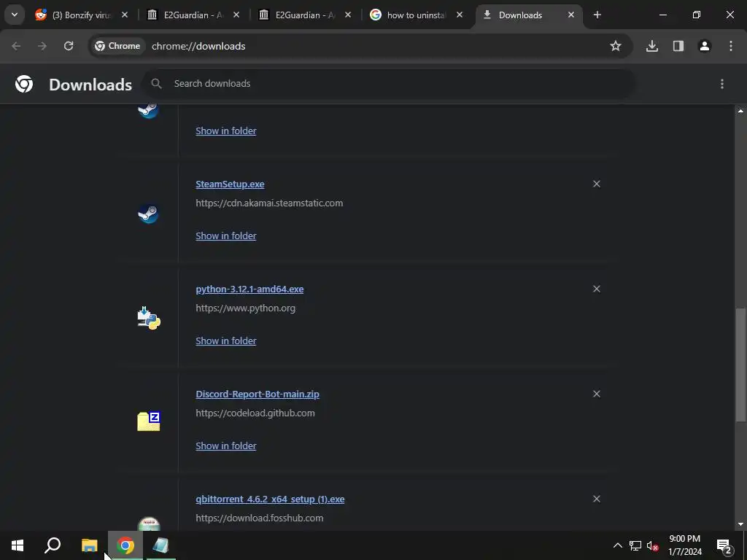
Task: Click the scrollbar up arrow
Action: [x=740, y=111]
